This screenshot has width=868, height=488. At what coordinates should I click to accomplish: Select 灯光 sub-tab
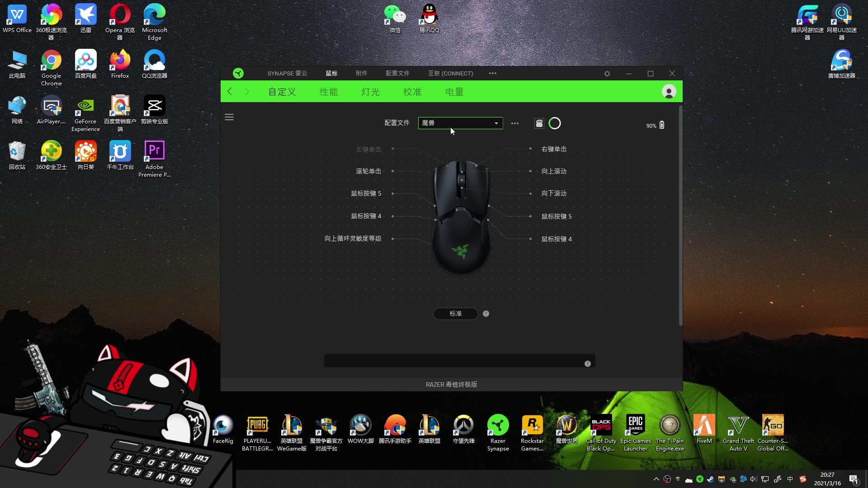(371, 92)
